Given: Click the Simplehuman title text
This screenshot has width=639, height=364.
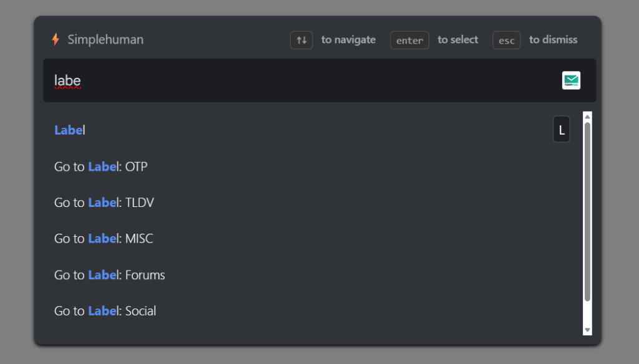Looking at the screenshot, I should (x=105, y=40).
